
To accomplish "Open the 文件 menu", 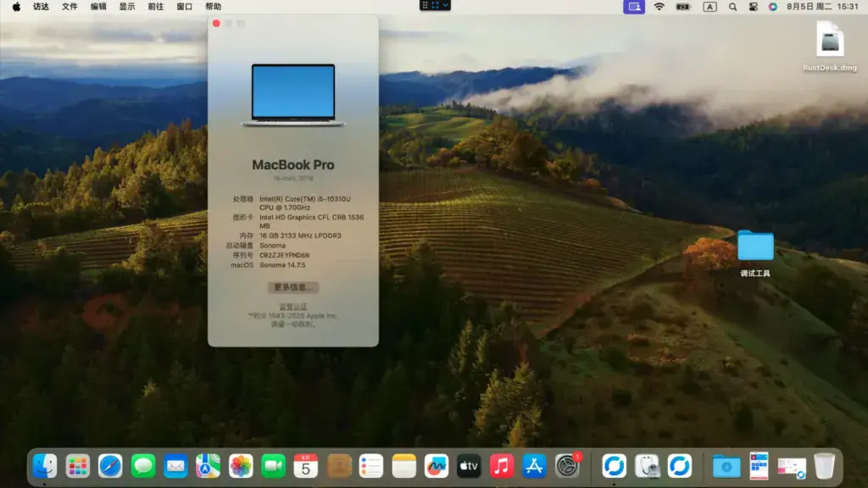I will click(70, 7).
